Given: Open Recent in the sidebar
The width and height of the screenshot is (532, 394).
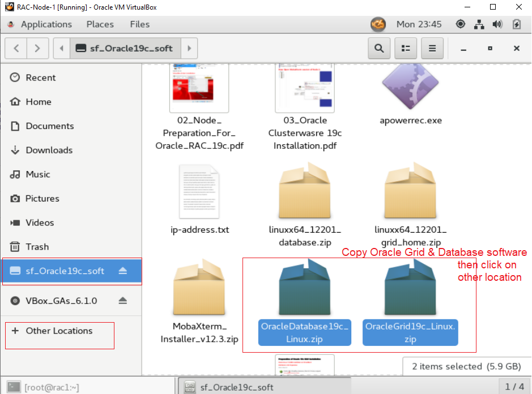Looking at the screenshot, I should click(71, 78).
